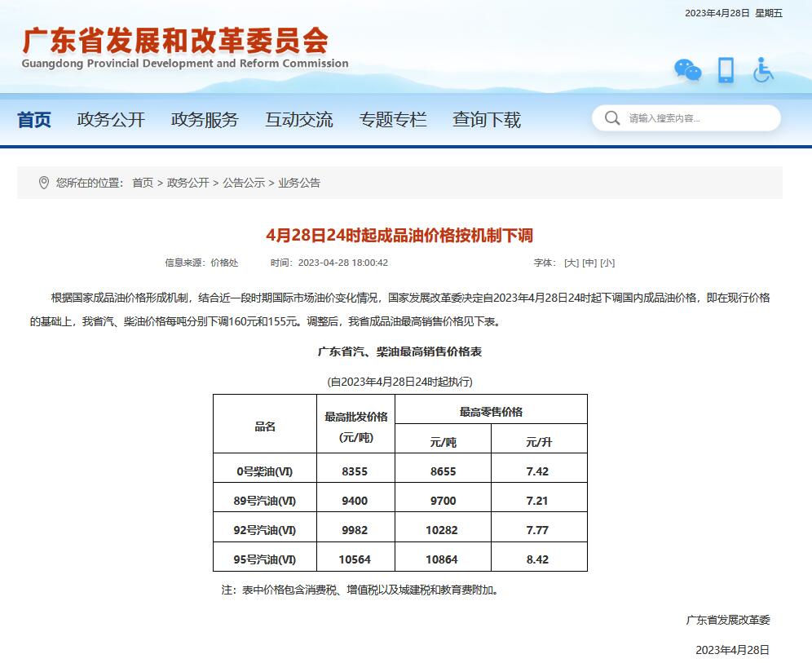Click the 信息来源：价格处 text

(x=201, y=263)
